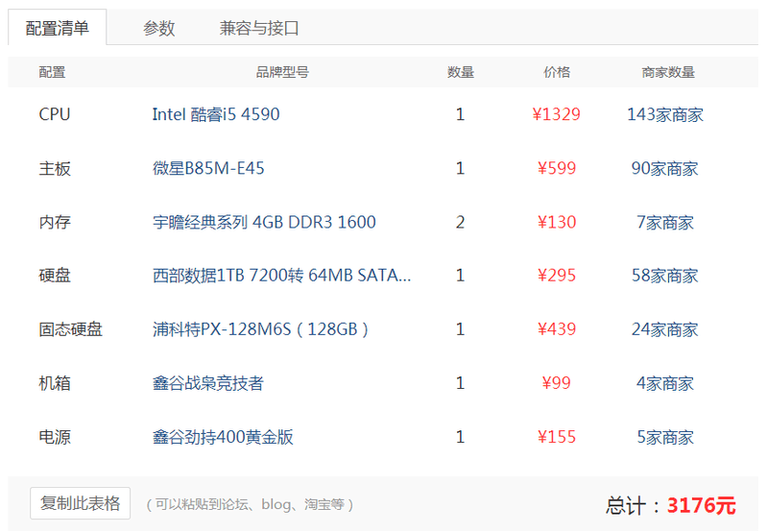Open the 参数 tab

[158, 28]
